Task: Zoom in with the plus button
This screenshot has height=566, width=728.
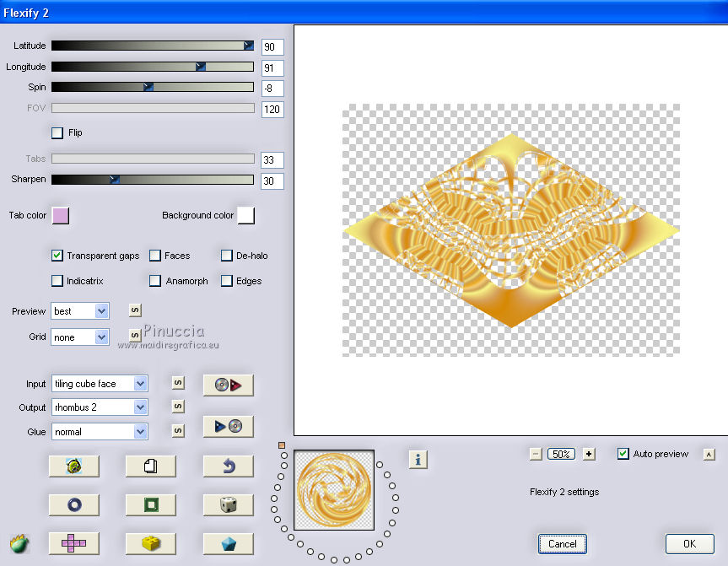Action: [x=589, y=454]
